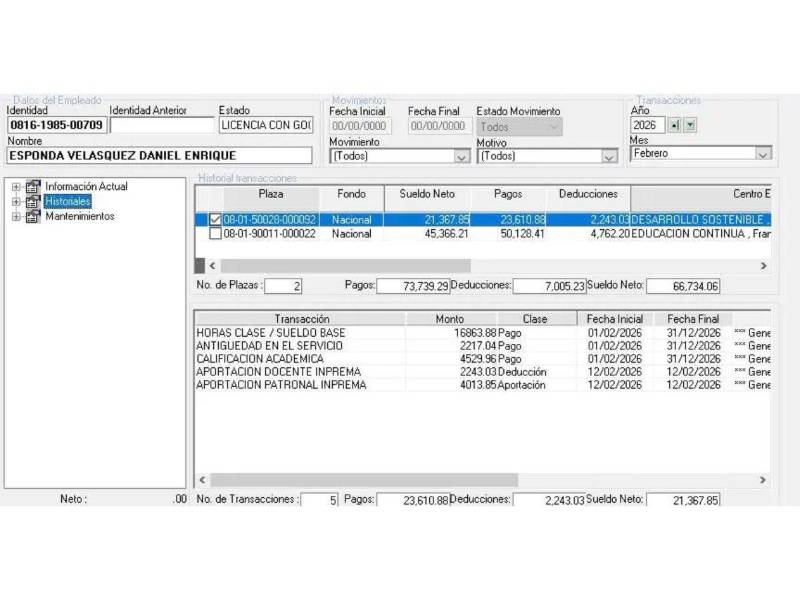Click the Transacción column header
800x600 pixels.
coord(300,319)
